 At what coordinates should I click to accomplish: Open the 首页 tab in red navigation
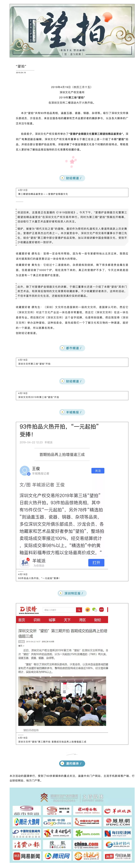pyautogui.click(x=22, y=620)
